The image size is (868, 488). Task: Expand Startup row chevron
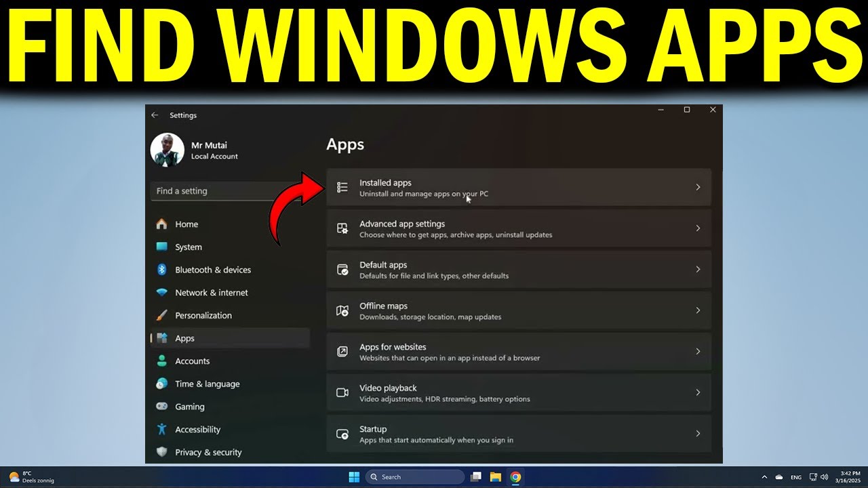pos(698,433)
